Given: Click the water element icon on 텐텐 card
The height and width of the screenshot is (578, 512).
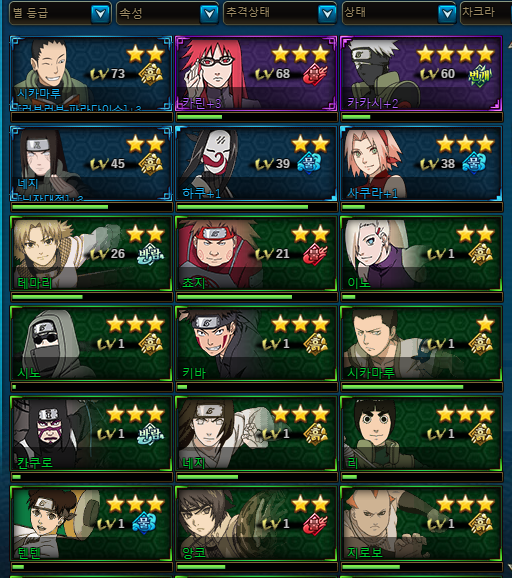Looking at the screenshot, I should 144,523.
